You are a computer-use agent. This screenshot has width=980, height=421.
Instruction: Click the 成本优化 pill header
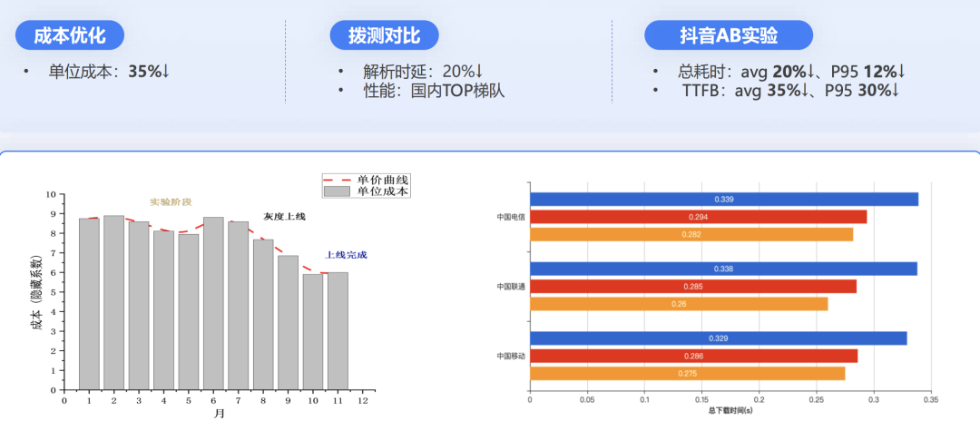point(69,35)
